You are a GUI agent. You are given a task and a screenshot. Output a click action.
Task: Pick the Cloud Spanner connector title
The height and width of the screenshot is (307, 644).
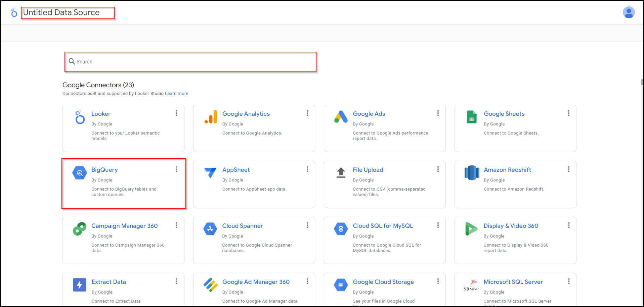pyautogui.click(x=242, y=226)
